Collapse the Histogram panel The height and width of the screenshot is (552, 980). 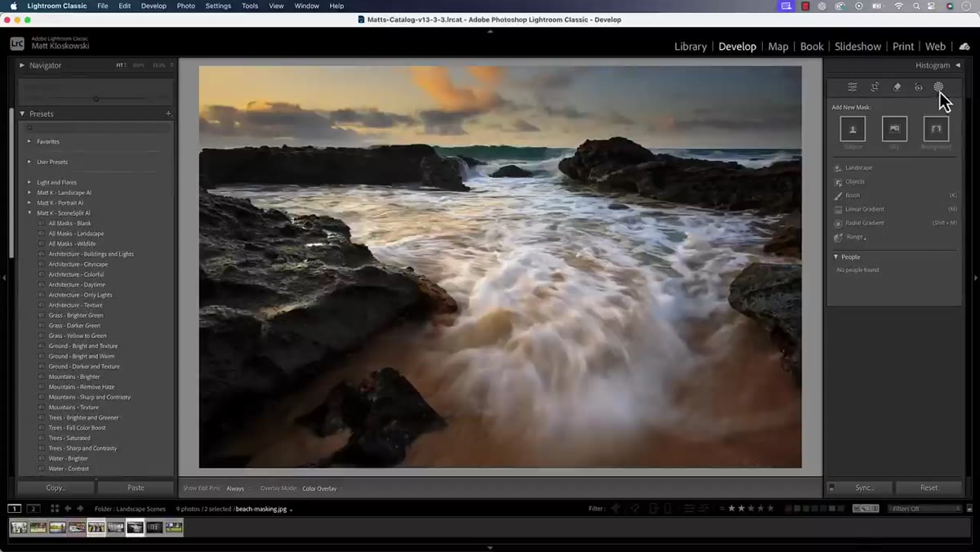958,65
